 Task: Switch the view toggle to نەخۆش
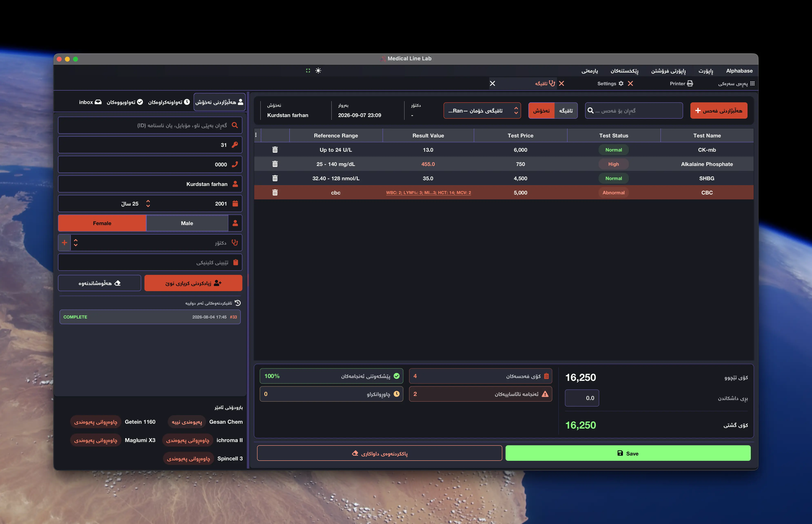(x=541, y=111)
